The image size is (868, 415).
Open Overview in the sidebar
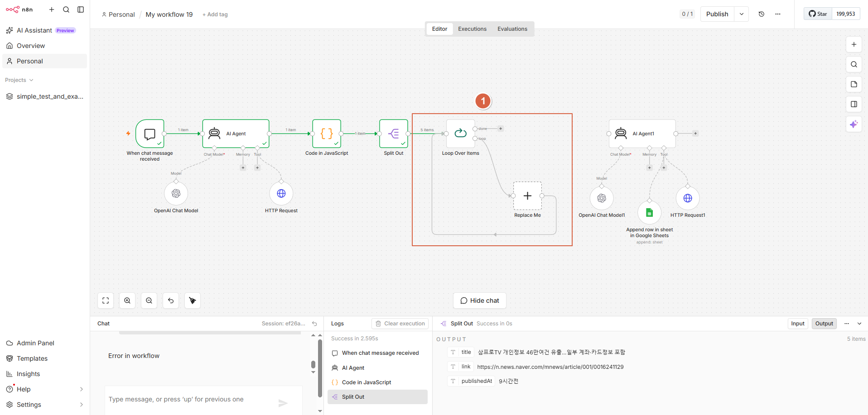44,46
